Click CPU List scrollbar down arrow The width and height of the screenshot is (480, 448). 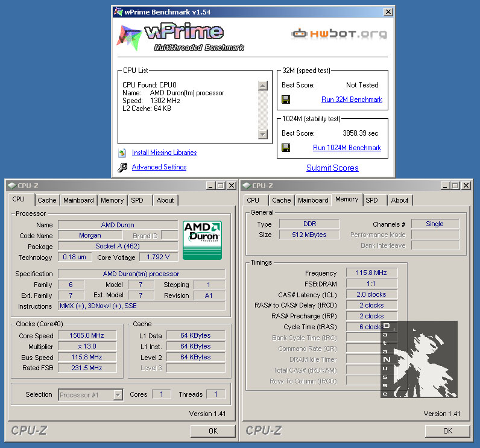[x=263, y=134]
